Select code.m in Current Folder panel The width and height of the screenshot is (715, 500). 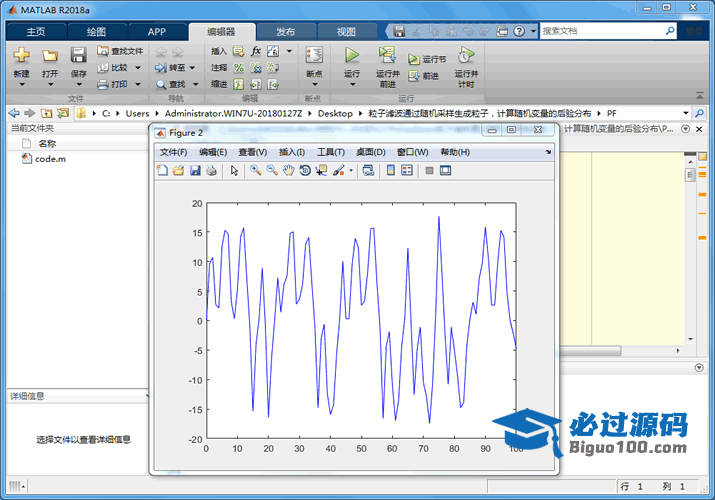tap(50, 159)
